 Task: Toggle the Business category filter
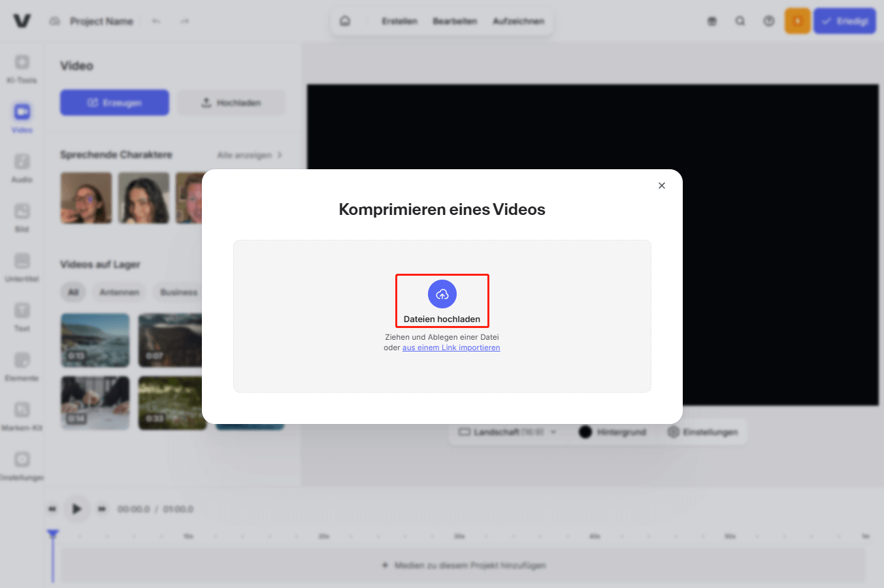178,292
